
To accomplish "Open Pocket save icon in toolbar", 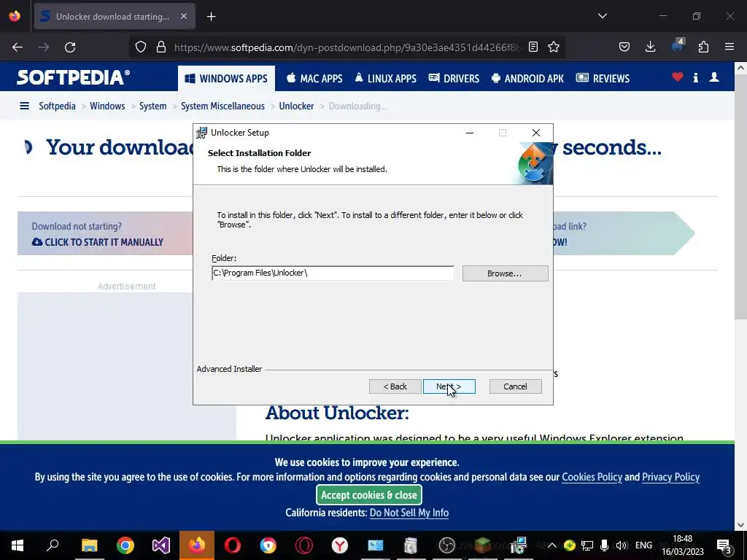I will (624, 47).
